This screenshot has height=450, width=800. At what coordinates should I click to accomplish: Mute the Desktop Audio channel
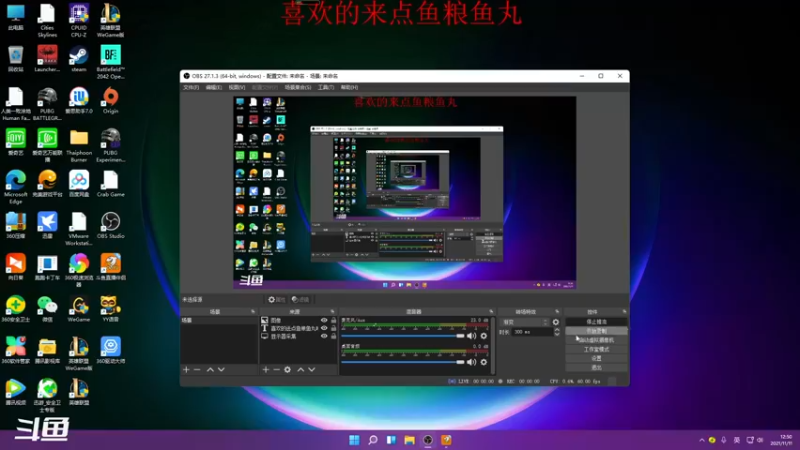tap(471, 362)
